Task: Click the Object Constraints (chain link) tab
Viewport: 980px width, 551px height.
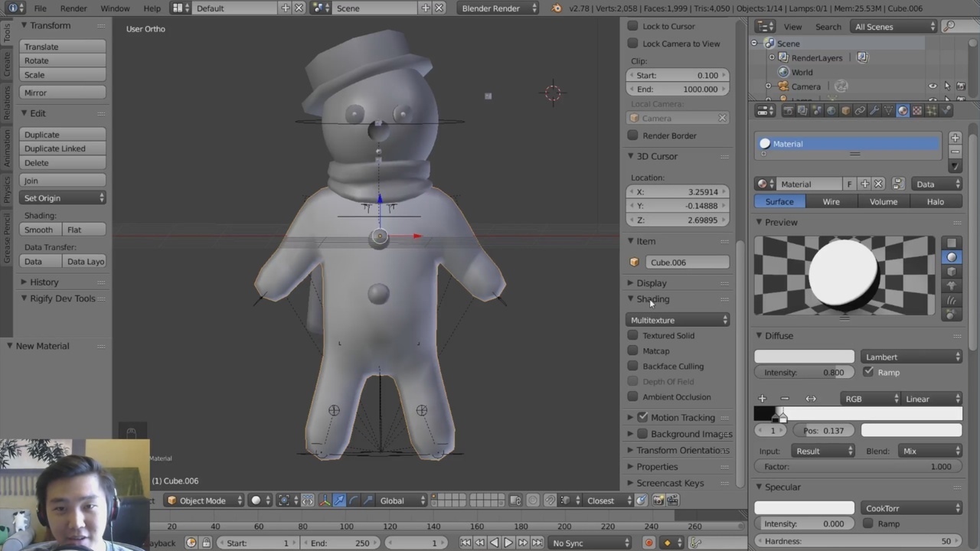Action: (860, 110)
